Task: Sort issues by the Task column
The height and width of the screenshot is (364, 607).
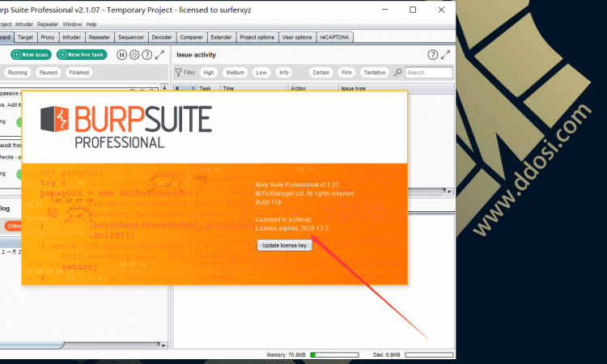Action: click(x=209, y=89)
